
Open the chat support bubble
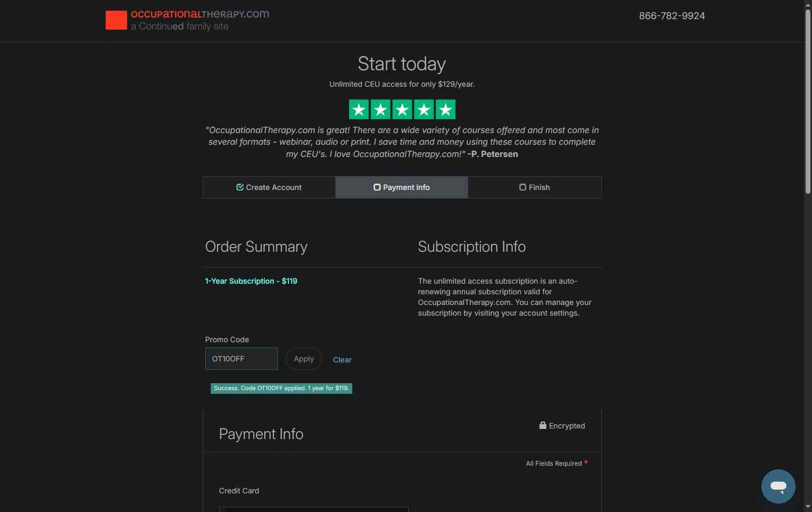pyautogui.click(x=778, y=486)
